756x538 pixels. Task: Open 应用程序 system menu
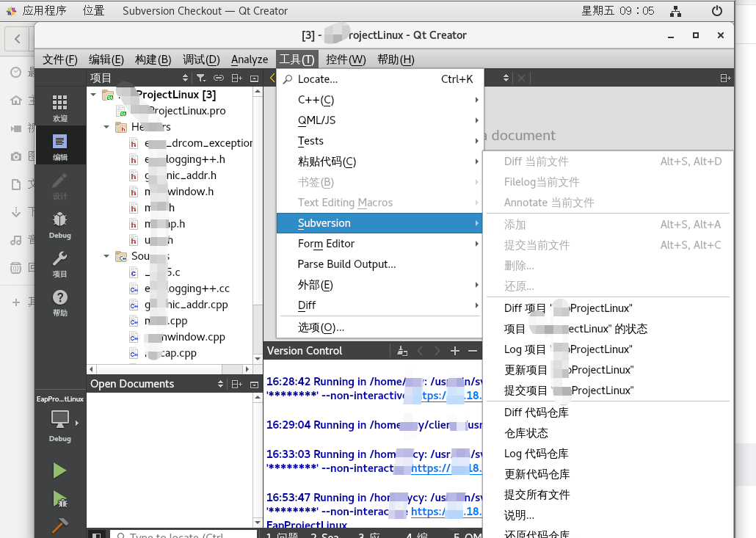(x=44, y=10)
